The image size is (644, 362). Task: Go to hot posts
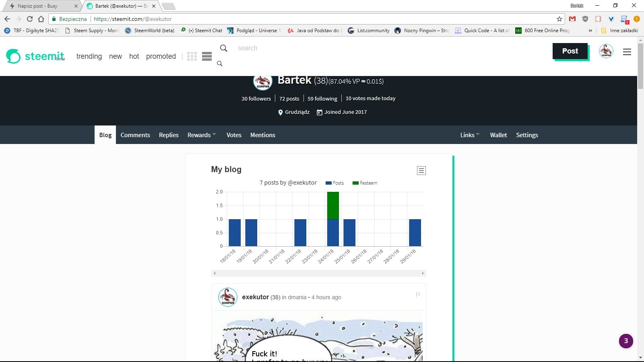pos(134,56)
